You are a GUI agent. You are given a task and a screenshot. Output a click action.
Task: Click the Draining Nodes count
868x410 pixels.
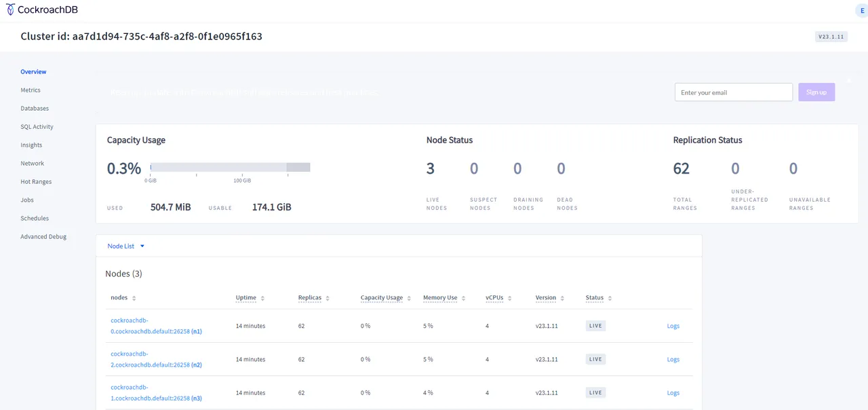[x=517, y=168]
